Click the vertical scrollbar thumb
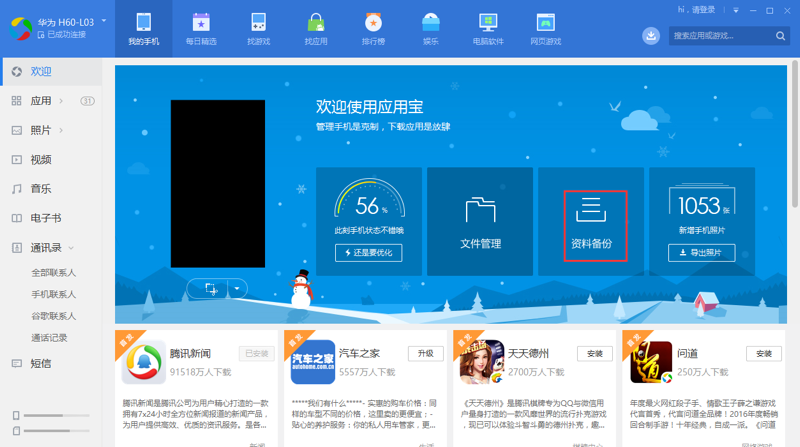This screenshot has width=800, height=447. pyautogui.click(x=794, y=134)
